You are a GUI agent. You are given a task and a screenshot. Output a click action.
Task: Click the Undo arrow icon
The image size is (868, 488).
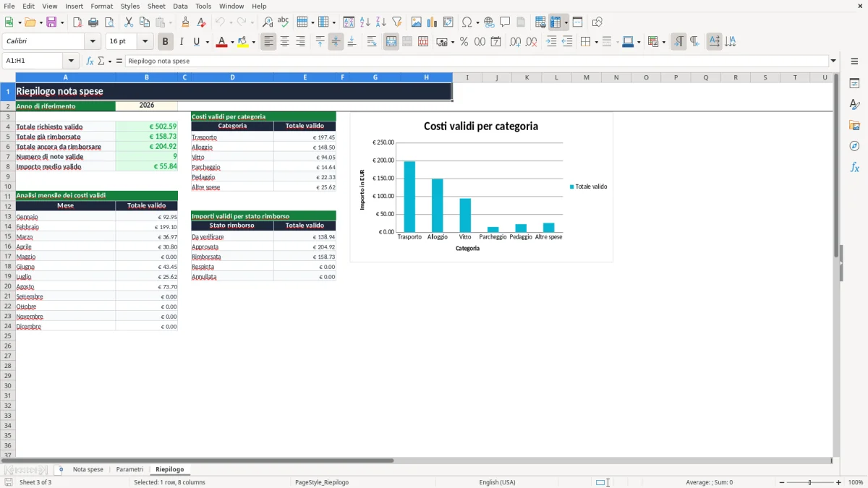220,22
